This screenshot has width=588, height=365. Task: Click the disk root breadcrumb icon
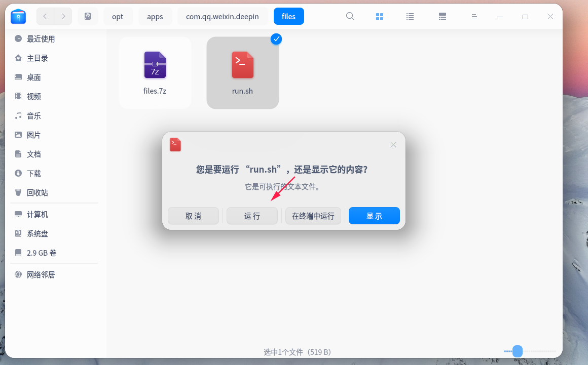[88, 17]
